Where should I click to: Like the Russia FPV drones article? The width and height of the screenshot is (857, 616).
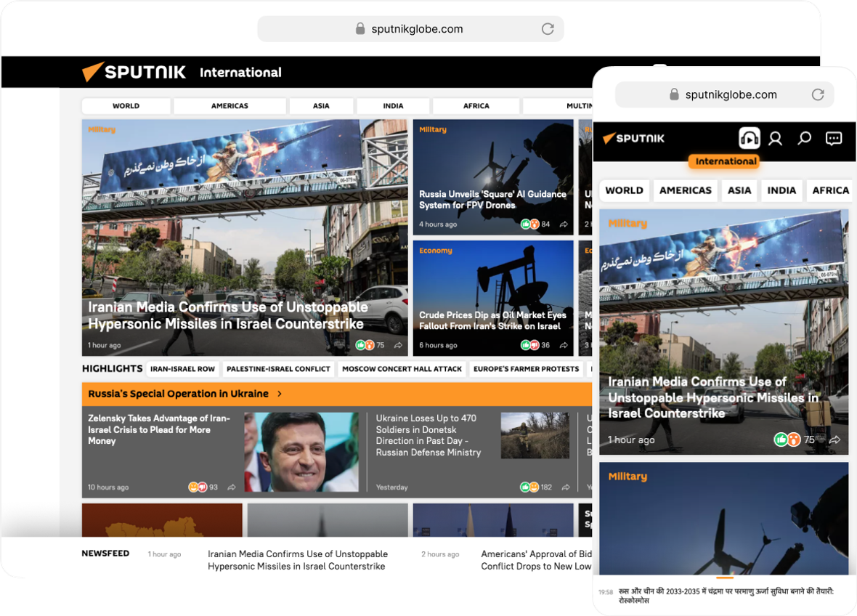[x=526, y=224]
